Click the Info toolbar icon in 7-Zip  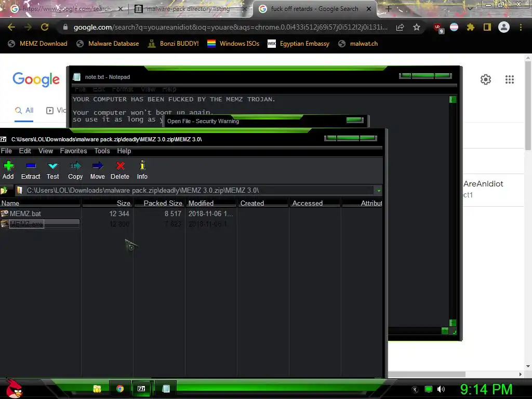pyautogui.click(x=142, y=170)
